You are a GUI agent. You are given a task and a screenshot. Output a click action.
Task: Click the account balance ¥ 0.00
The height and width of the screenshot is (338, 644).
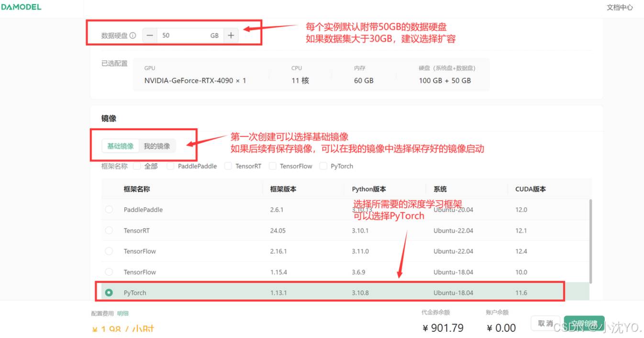tap(501, 328)
